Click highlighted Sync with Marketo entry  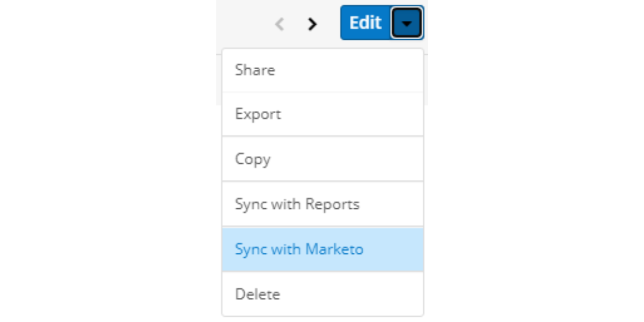point(323,250)
